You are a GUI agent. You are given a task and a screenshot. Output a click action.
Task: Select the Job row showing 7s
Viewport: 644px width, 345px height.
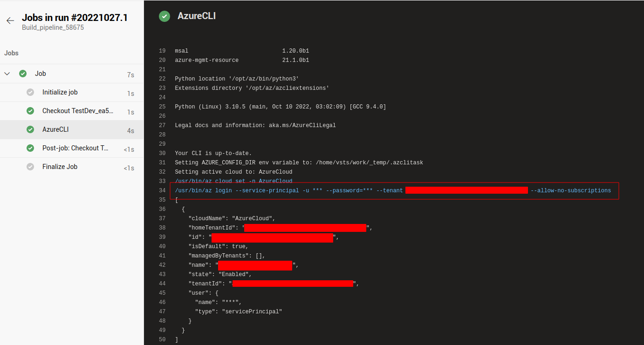pyautogui.click(x=72, y=74)
